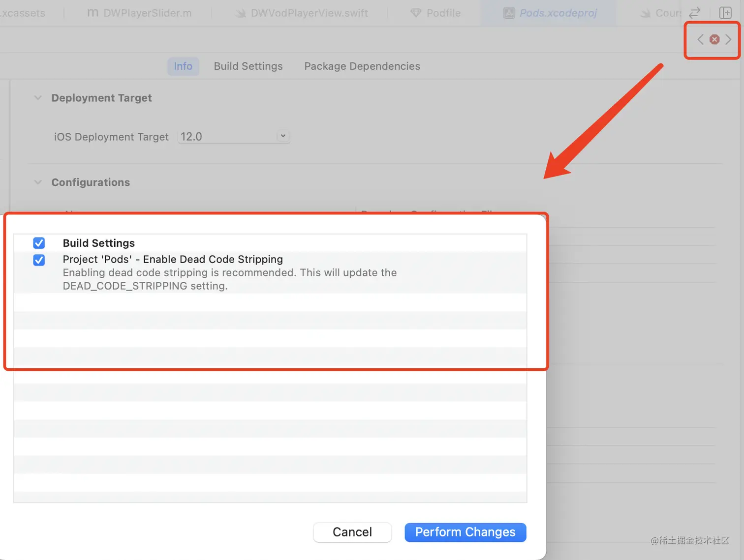Open the Package Dependencies tab
This screenshot has width=744, height=560.
tap(362, 66)
